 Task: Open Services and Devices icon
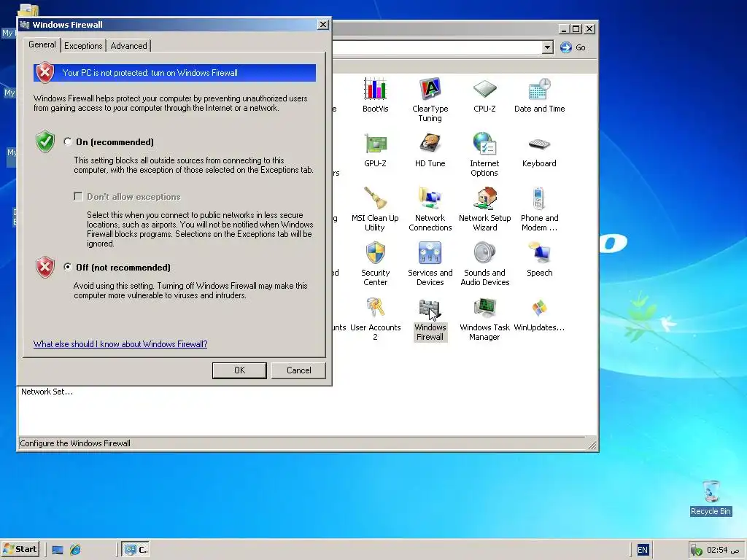coord(430,264)
